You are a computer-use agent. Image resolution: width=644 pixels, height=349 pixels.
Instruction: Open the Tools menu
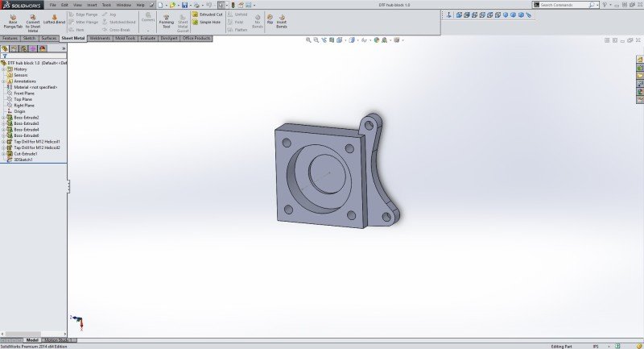pos(106,5)
